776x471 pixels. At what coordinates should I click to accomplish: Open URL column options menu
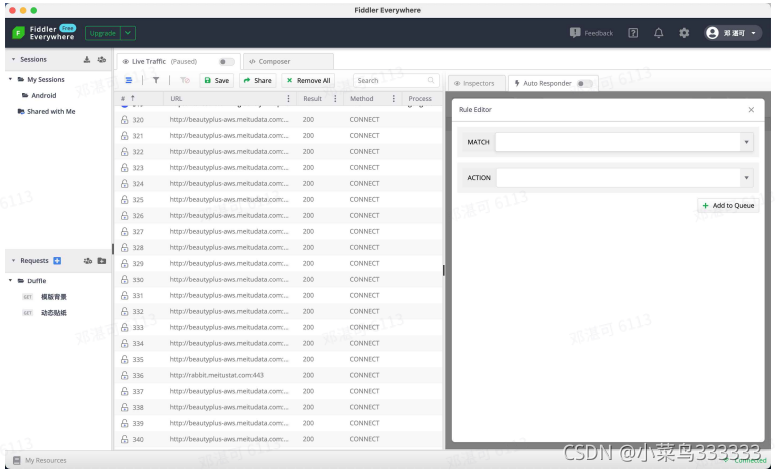(289, 98)
